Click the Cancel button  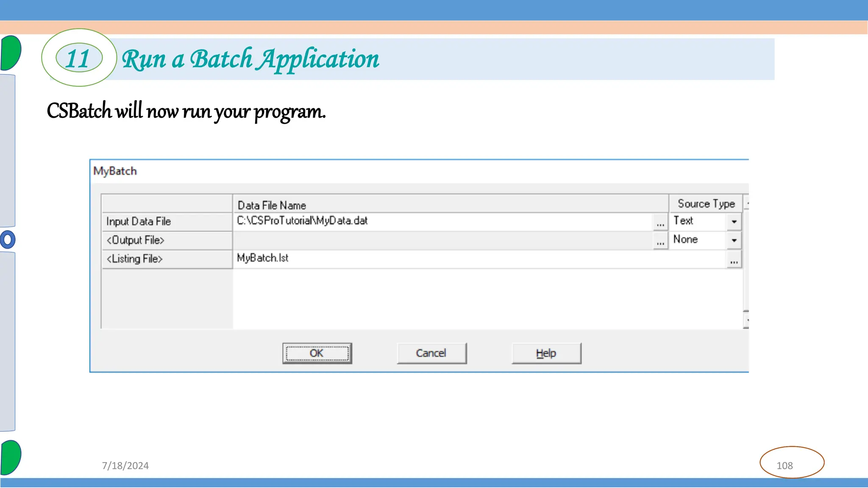431,353
